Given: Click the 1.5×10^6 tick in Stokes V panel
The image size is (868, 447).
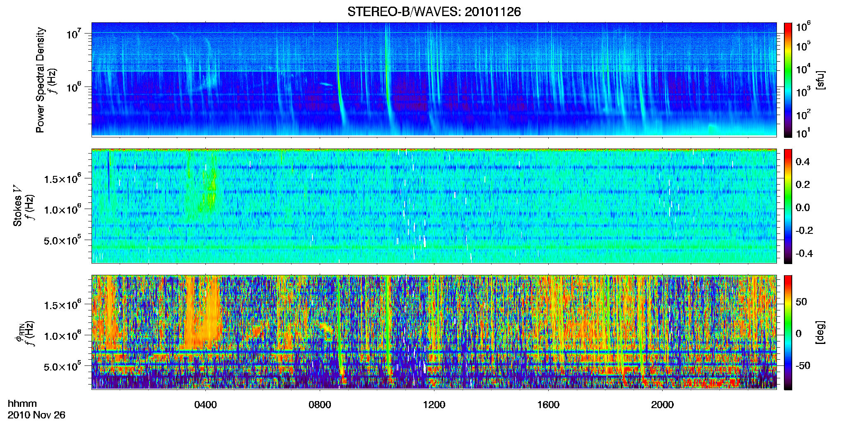Looking at the screenshot, I should (x=63, y=179).
